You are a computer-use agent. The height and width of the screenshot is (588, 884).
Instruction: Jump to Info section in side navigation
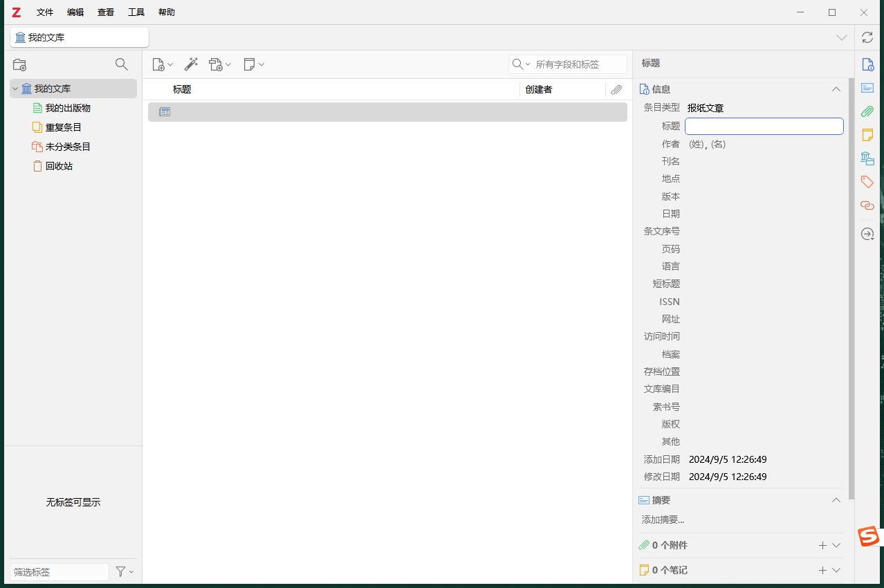pyautogui.click(x=867, y=64)
